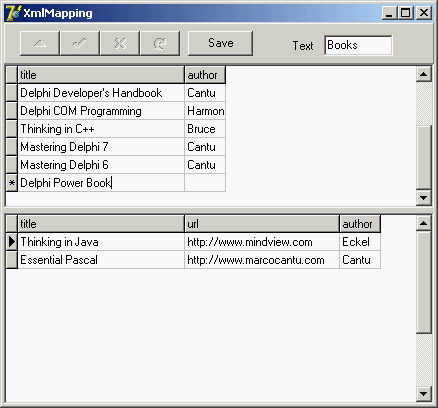Click the XmlMapping application title icon

click(13, 13)
